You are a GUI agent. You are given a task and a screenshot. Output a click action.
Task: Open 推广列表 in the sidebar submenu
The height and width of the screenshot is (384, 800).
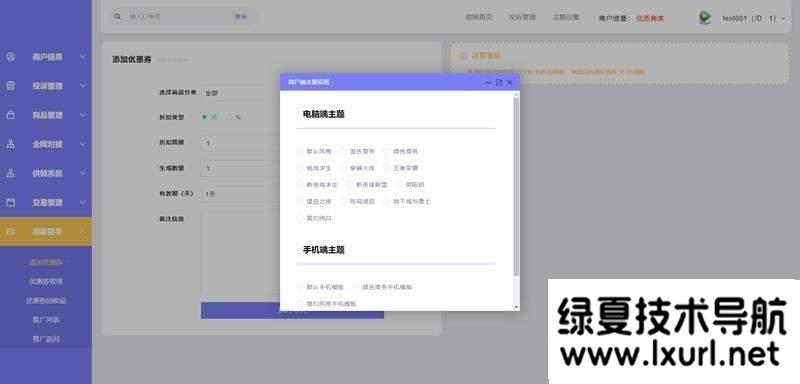[x=46, y=320]
